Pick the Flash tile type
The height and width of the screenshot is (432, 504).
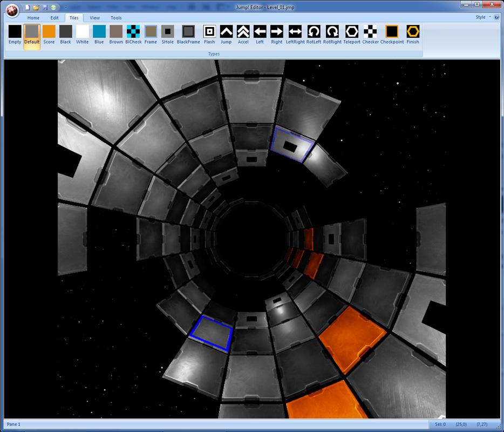click(209, 35)
